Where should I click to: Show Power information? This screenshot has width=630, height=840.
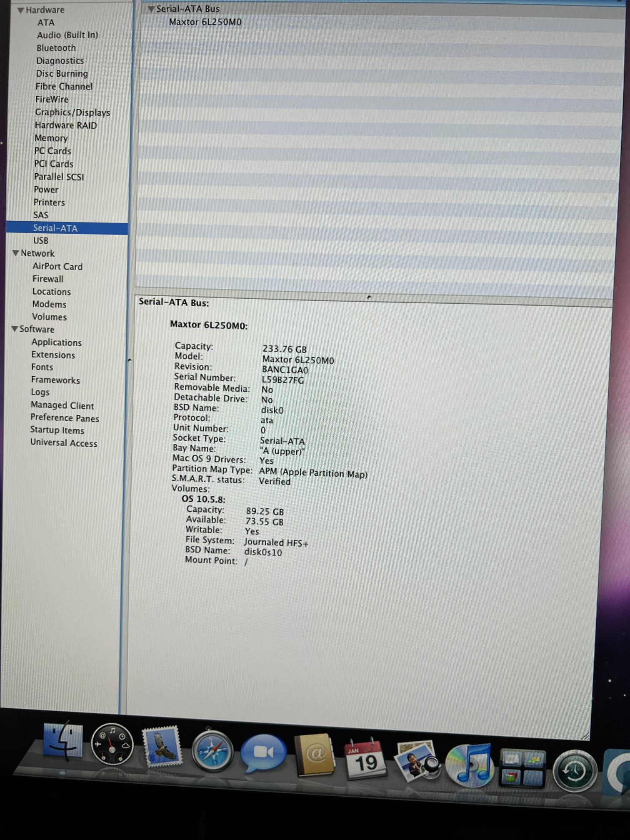(x=46, y=190)
